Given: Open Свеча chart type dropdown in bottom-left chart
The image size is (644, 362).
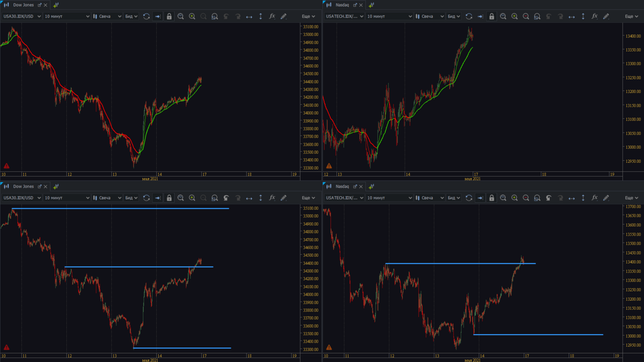Looking at the screenshot, I should [107, 198].
